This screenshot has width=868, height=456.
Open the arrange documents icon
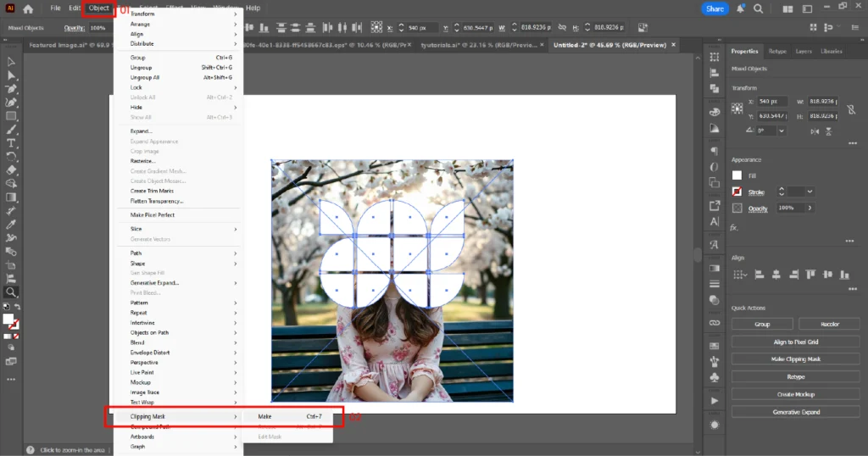(x=787, y=8)
